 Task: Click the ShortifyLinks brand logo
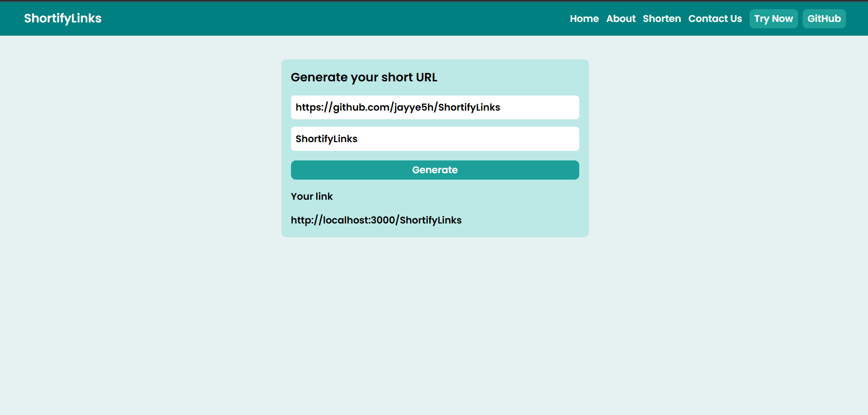click(x=62, y=18)
